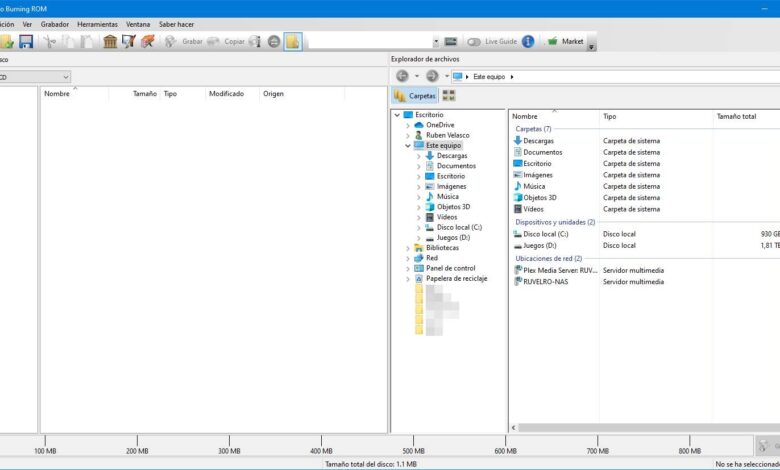Open the recorder combo box arrow
The height and width of the screenshot is (470, 780).
[x=436, y=42]
